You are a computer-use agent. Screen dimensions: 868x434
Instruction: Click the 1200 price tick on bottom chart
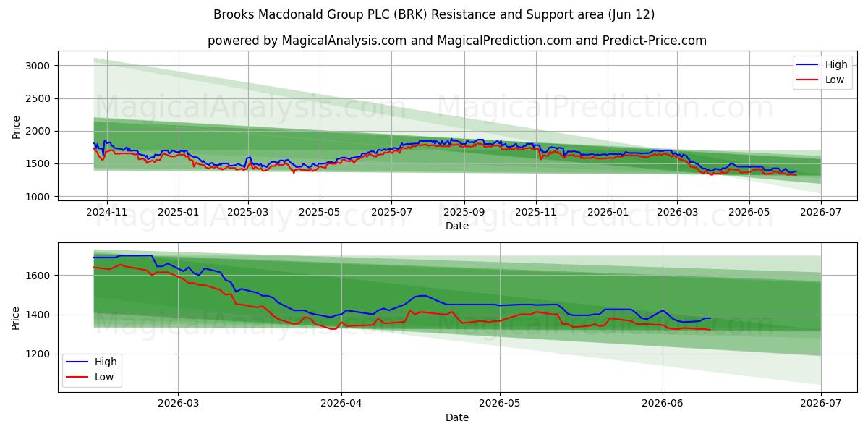[x=38, y=354]
